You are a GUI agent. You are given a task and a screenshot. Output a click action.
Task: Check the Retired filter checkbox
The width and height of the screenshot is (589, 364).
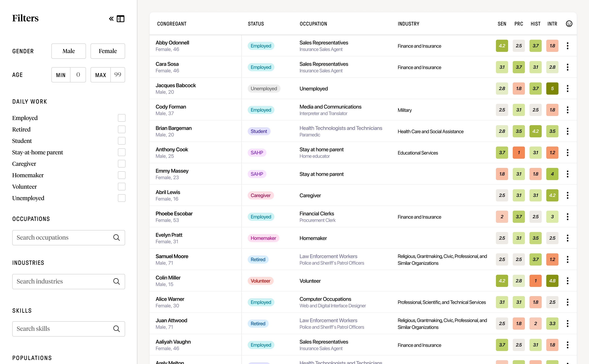[x=122, y=130]
